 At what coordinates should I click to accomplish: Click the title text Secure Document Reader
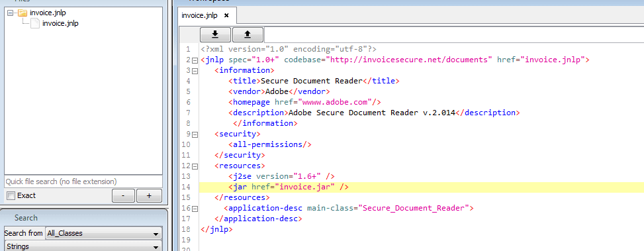[x=311, y=81]
